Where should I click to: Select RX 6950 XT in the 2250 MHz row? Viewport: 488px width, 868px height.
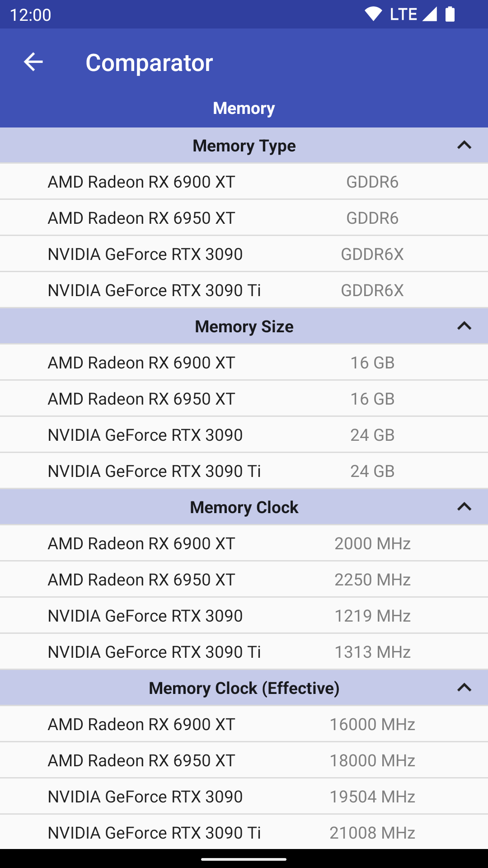click(141, 580)
